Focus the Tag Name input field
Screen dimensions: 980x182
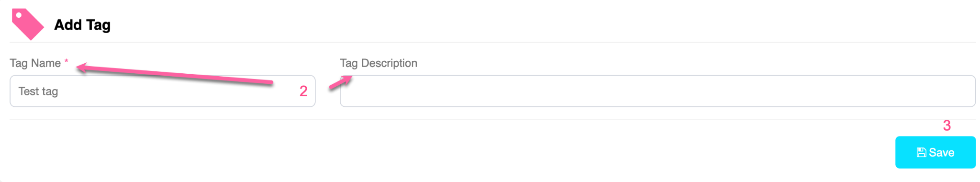point(163,91)
